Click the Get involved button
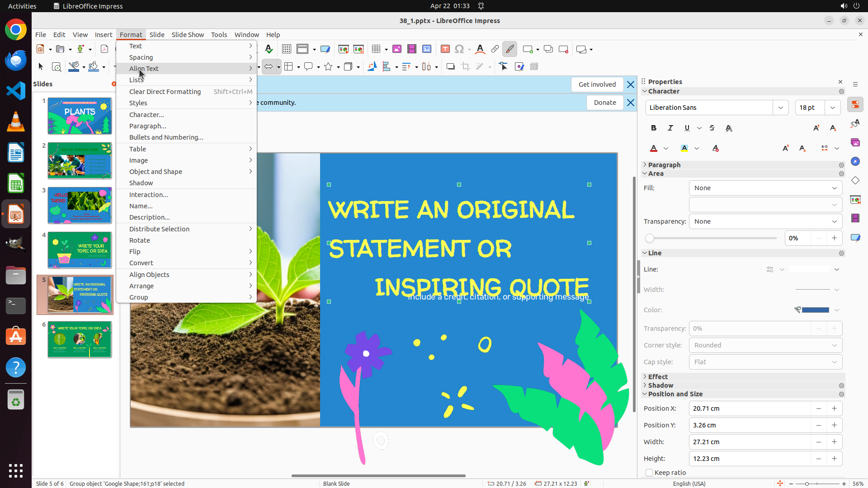Screen dimensions: 868x488 [x=597, y=84]
